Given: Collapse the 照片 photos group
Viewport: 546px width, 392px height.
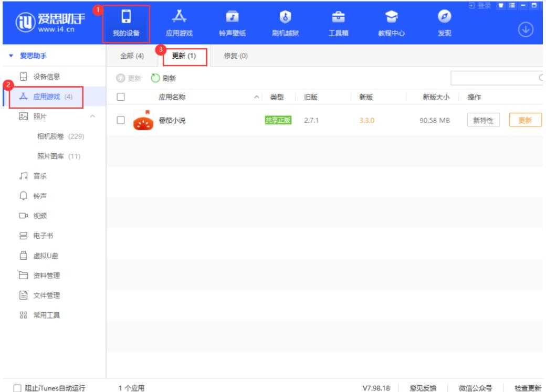Looking at the screenshot, I should [x=92, y=115].
